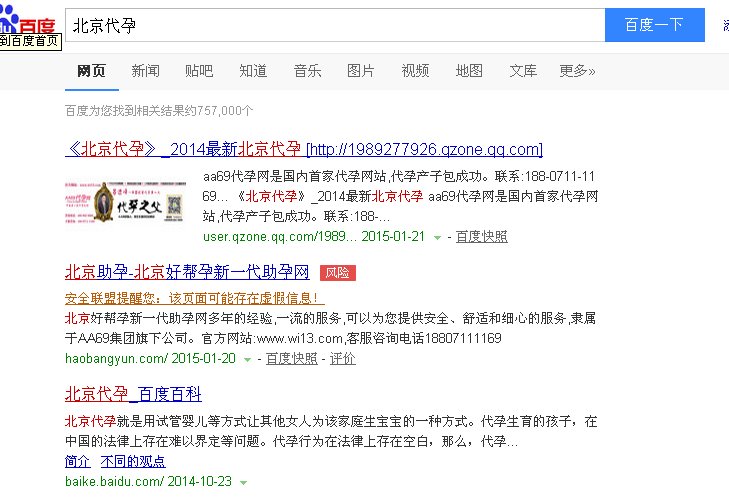Switch to the 图片 tab
The height and width of the screenshot is (497, 729).
click(x=361, y=71)
